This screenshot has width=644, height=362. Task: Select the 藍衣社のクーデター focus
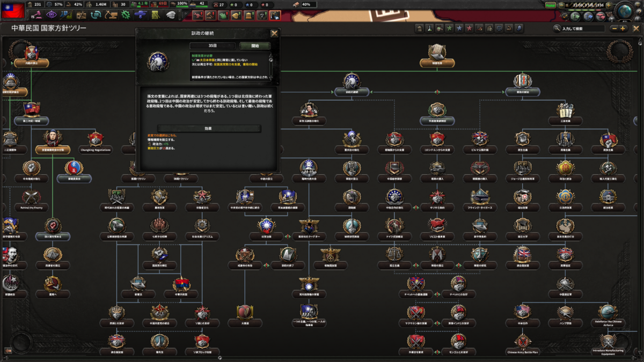click(x=309, y=229)
